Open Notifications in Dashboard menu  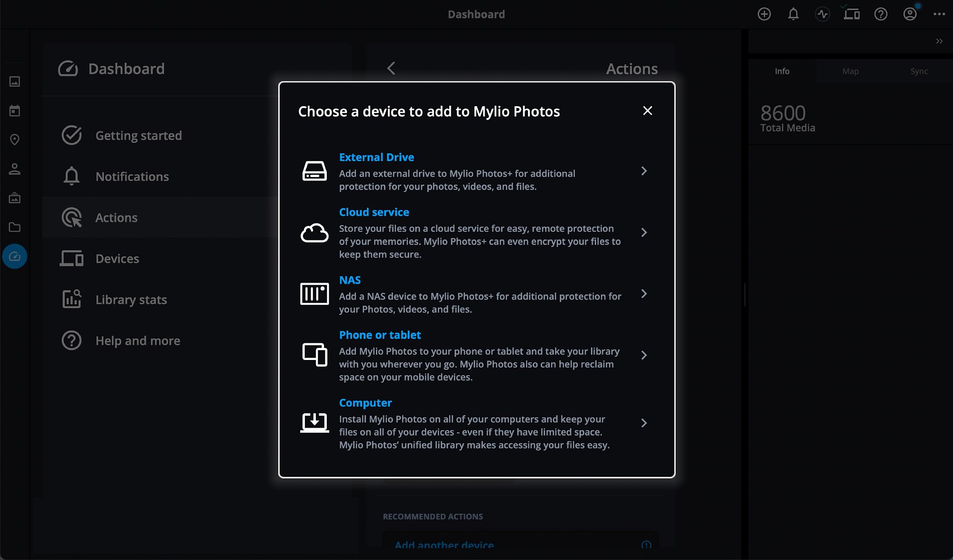coord(161,176)
